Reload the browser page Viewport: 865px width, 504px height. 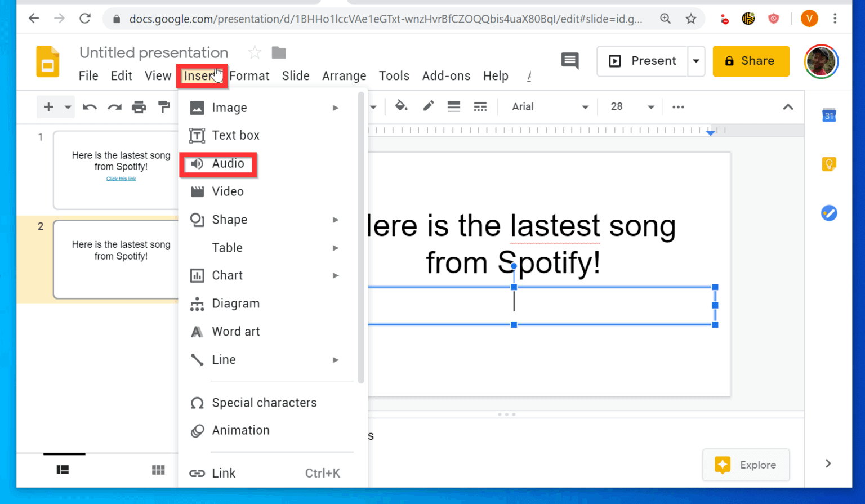[85, 19]
